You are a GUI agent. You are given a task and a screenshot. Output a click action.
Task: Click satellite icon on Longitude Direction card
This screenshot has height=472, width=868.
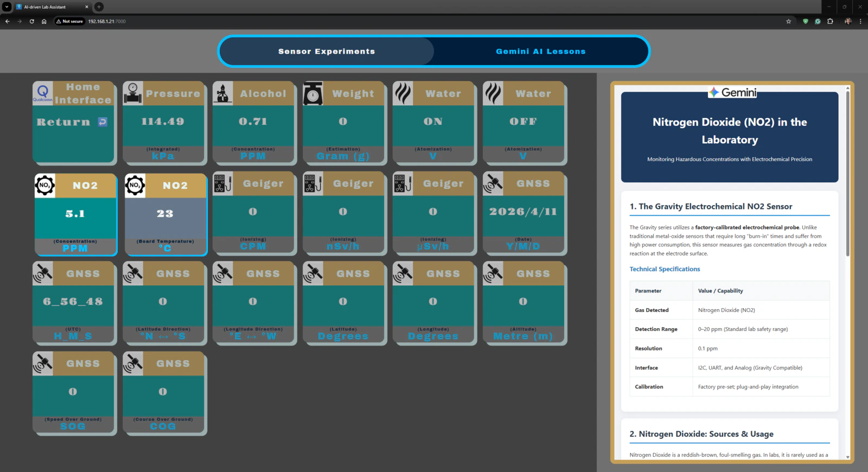pos(223,273)
